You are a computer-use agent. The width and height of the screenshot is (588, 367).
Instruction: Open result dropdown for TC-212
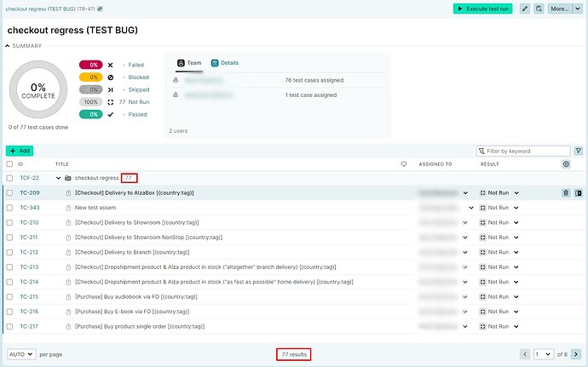(516, 252)
